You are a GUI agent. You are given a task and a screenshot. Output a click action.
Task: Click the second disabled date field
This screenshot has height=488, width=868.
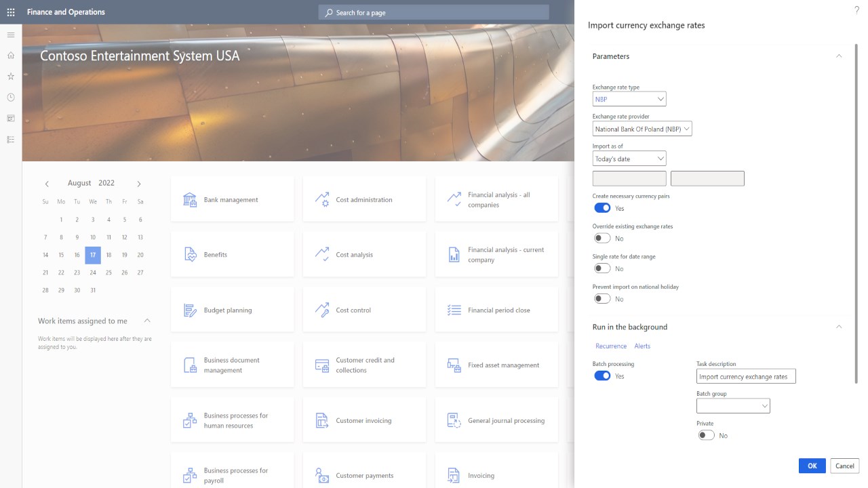[707, 178]
